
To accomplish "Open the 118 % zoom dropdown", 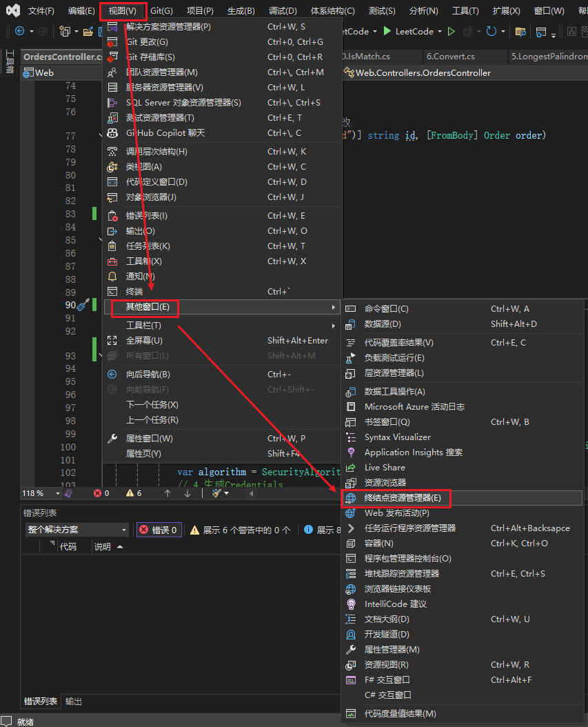I will point(57,493).
